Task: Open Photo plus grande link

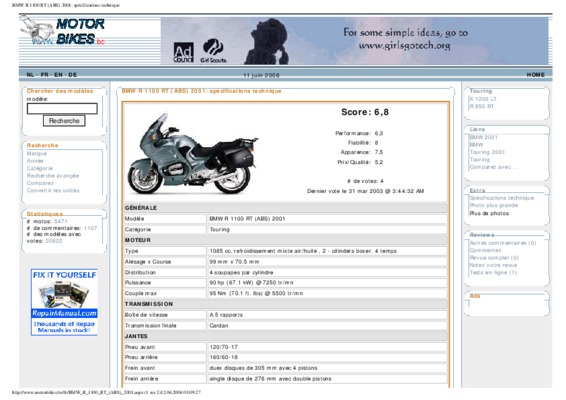Action: coord(493,205)
